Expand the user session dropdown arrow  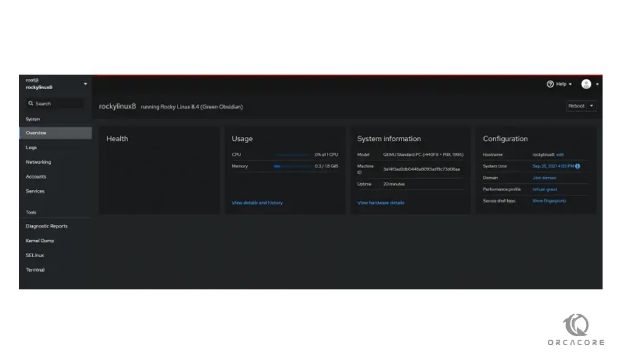pyautogui.click(x=597, y=84)
